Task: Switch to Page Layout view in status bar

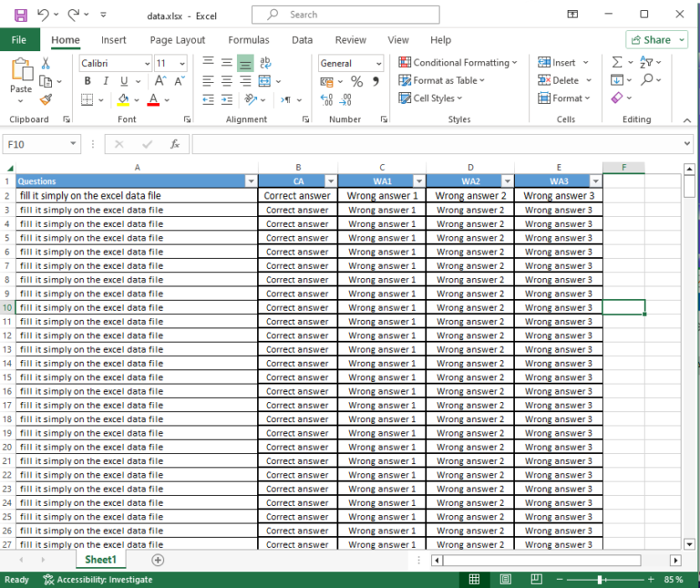Action: (x=505, y=579)
